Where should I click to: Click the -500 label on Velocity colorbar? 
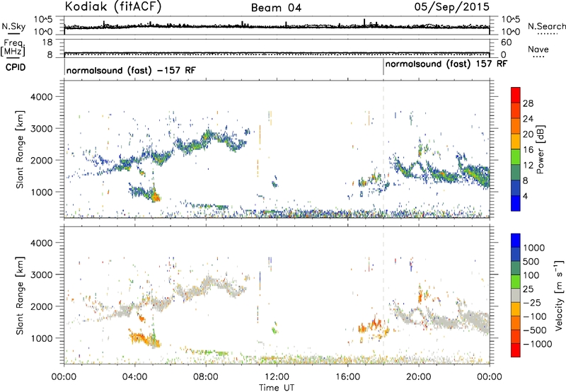[535, 330]
